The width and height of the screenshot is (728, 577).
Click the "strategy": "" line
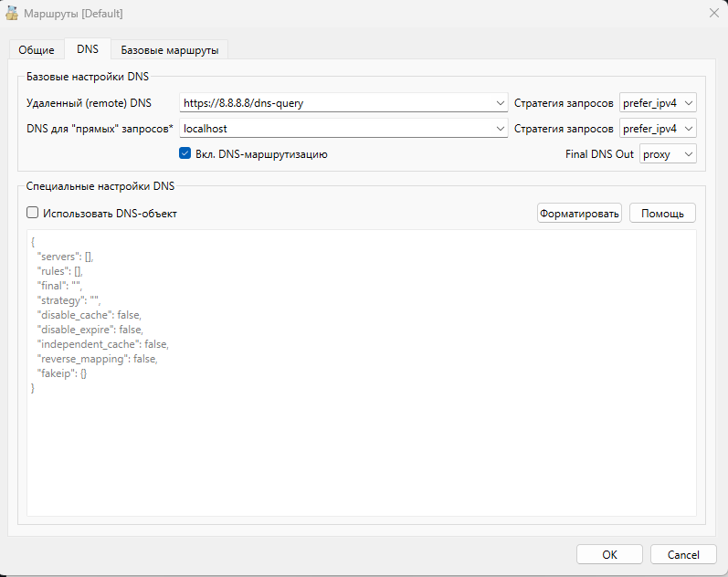point(69,300)
